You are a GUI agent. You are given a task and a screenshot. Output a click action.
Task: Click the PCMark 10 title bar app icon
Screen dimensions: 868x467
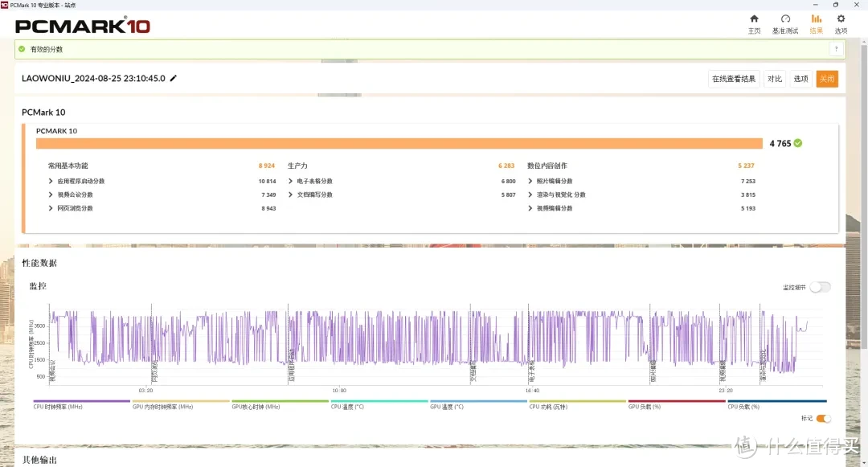5,5
